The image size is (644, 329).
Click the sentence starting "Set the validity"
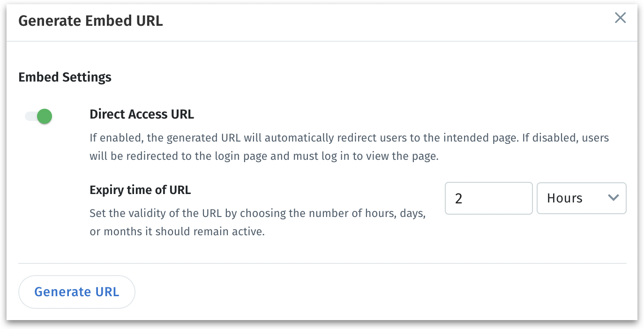click(257, 214)
